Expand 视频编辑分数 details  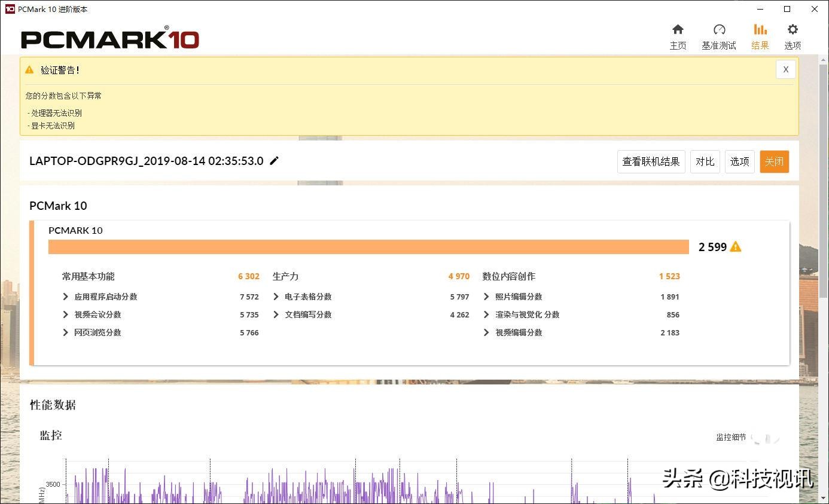(x=486, y=332)
